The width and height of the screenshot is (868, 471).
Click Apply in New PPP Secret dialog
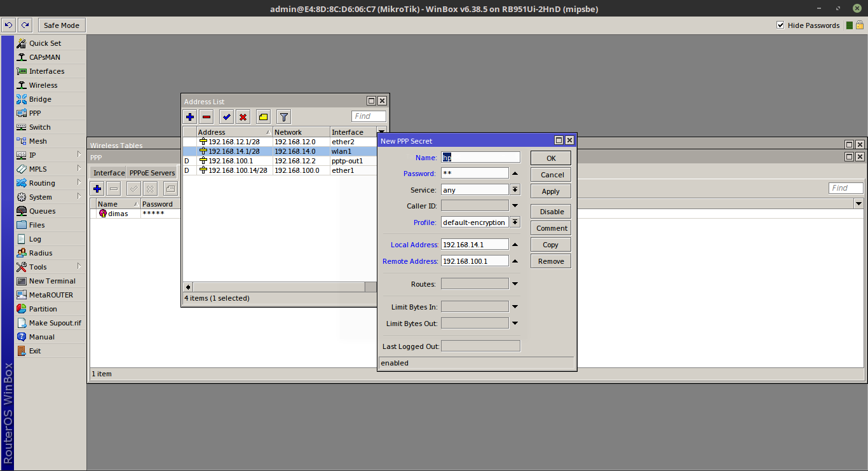pos(551,191)
